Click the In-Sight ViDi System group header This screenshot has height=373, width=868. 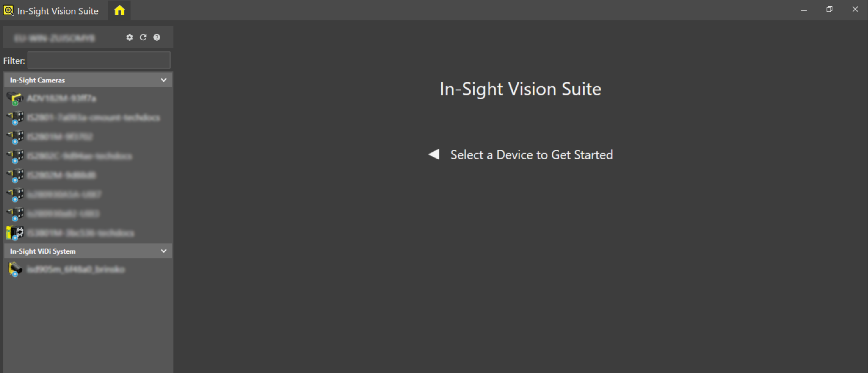coord(43,251)
